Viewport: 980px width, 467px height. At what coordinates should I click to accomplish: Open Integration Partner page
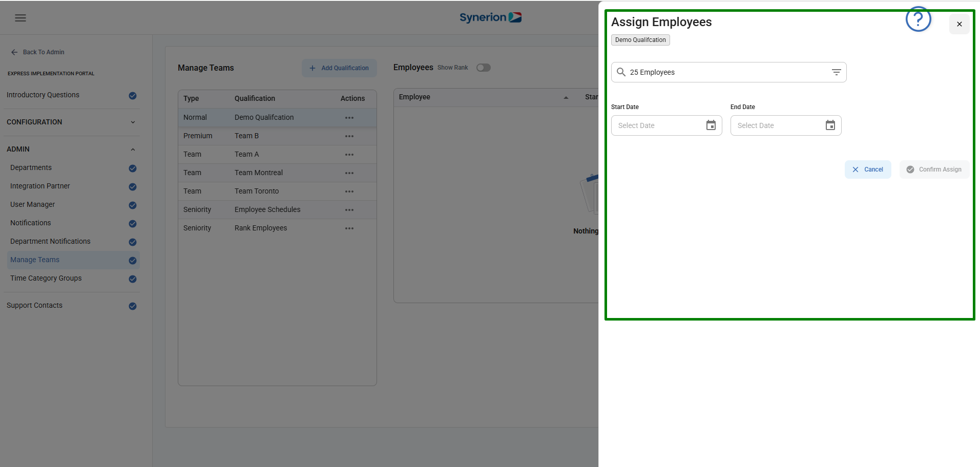pos(40,186)
